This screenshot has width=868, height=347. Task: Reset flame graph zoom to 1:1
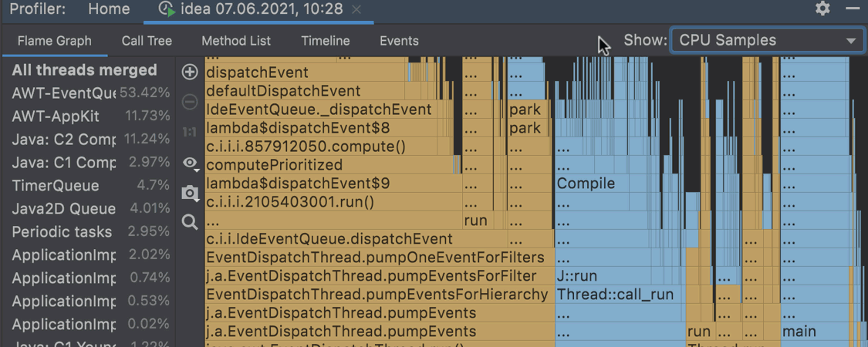point(190,132)
